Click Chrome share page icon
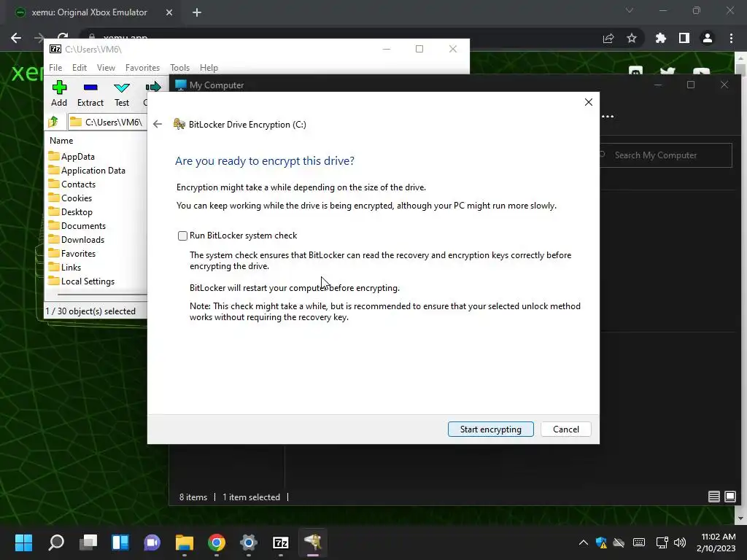This screenshot has width=747, height=560. [608, 38]
